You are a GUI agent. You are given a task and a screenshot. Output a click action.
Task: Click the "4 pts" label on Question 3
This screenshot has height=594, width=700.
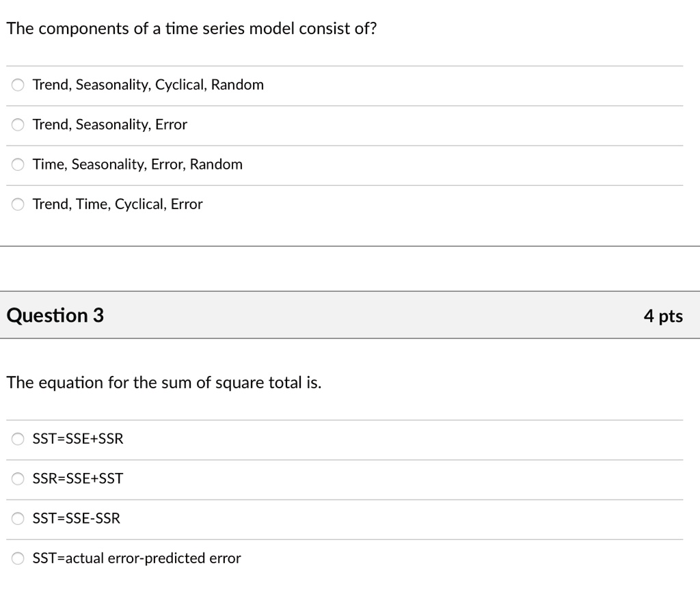click(x=663, y=315)
